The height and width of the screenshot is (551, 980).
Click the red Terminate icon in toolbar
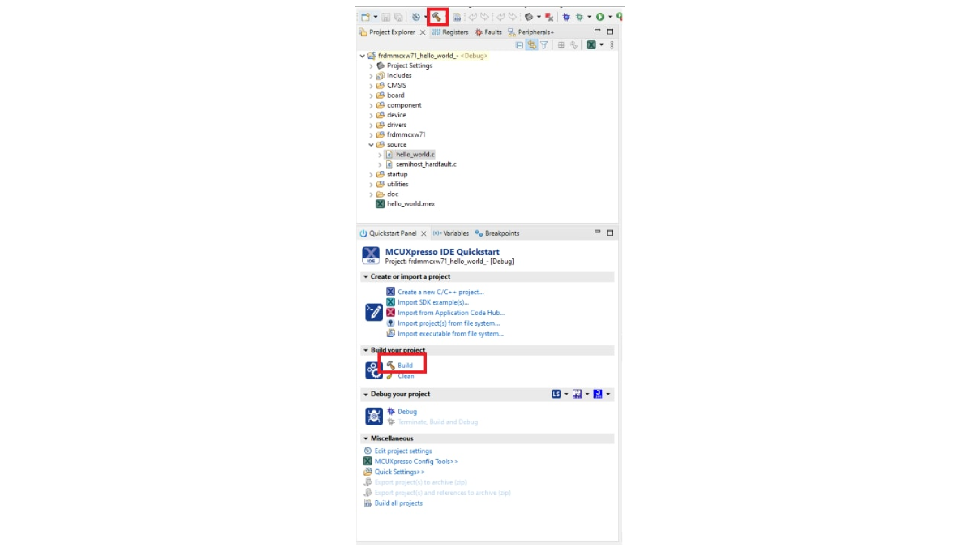click(x=549, y=17)
